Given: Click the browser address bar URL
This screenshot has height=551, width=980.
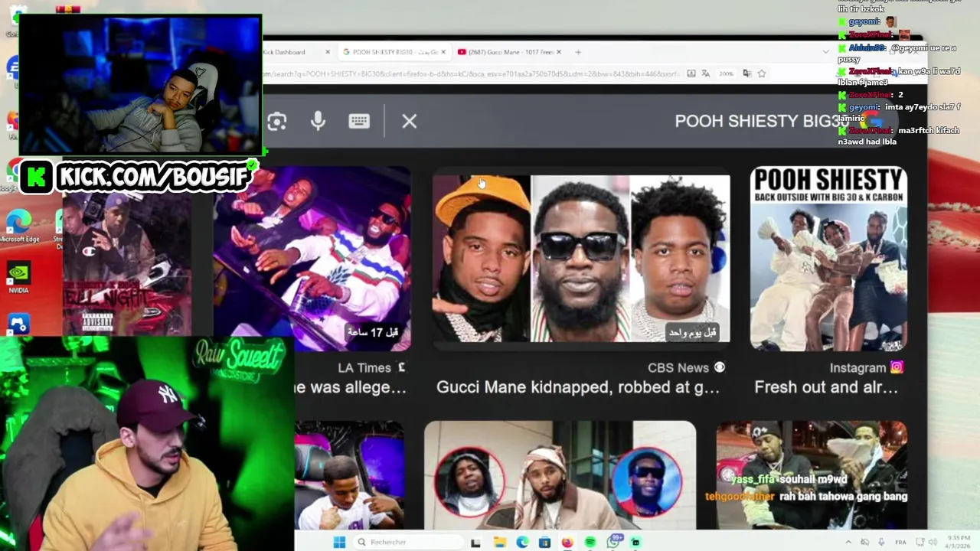Looking at the screenshot, I should 471,73.
